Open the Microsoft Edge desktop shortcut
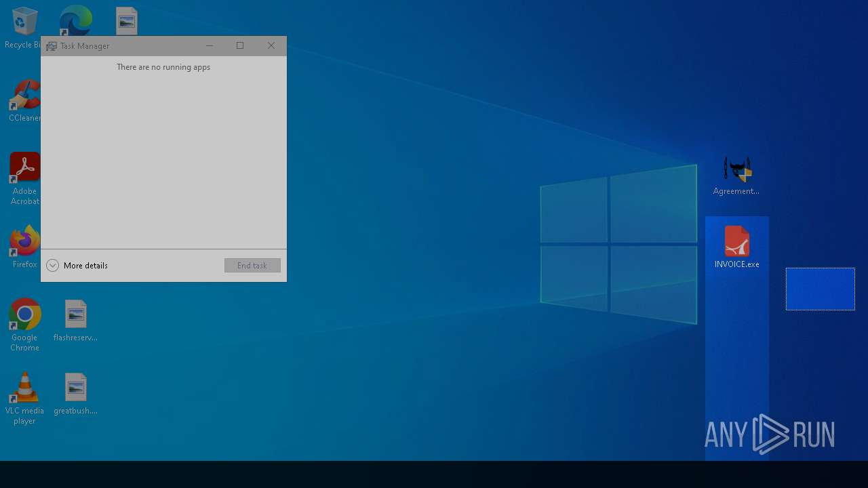 coord(75,20)
